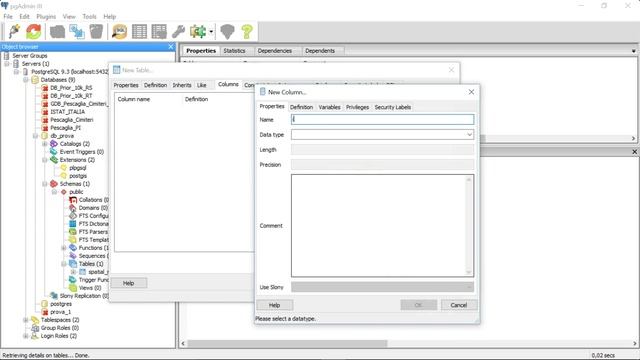Expand the Login Roles (2) node

[x=26, y=336]
